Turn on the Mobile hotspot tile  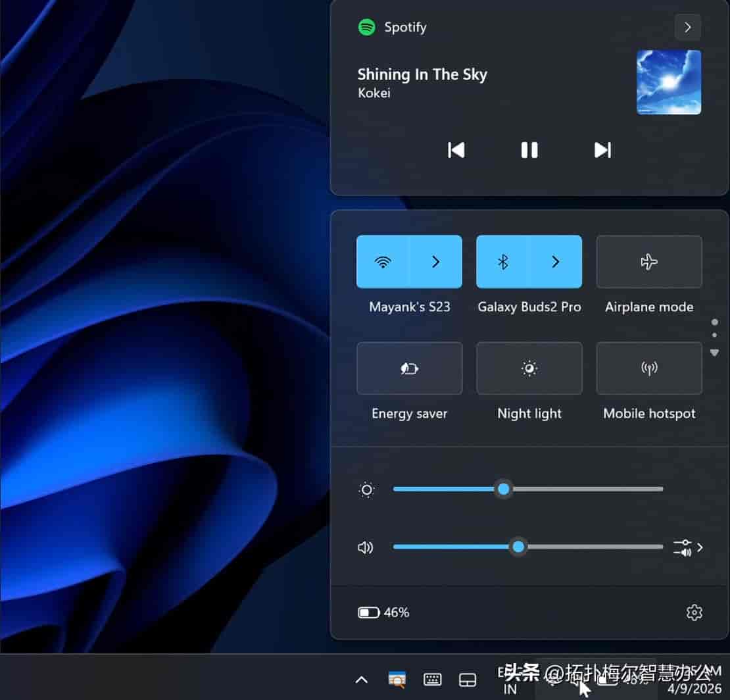[649, 368]
